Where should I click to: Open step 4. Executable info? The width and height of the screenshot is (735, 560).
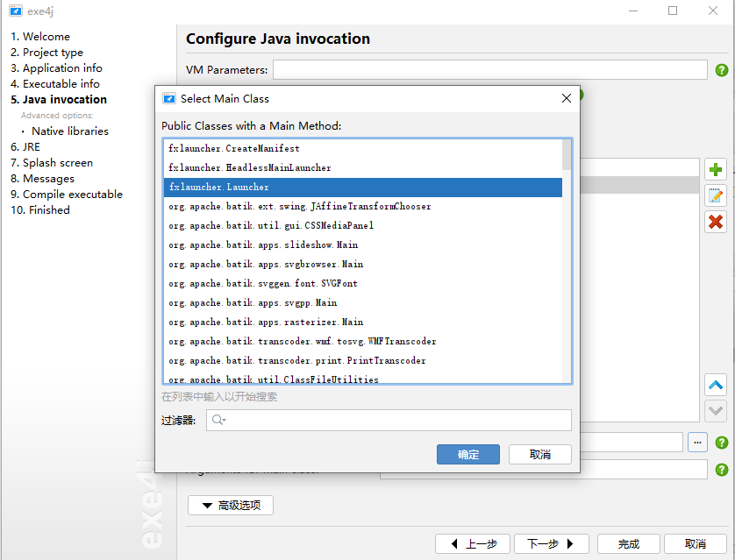(x=55, y=84)
